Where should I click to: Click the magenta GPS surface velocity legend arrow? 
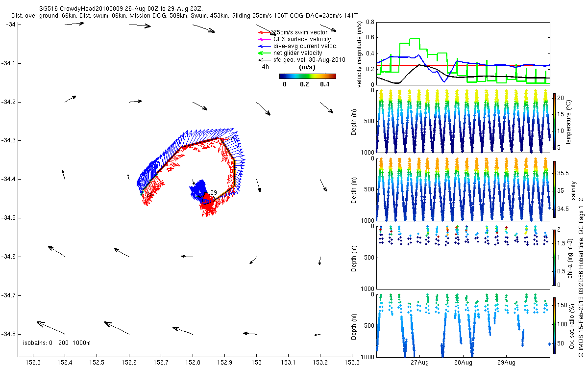tap(264, 39)
